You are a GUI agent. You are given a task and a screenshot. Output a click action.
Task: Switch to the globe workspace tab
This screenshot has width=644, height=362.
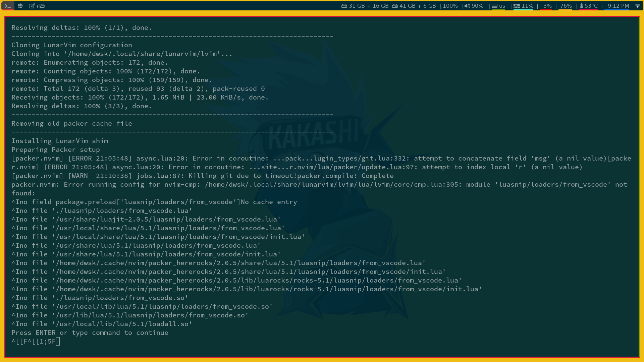pyautogui.click(x=20, y=6)
